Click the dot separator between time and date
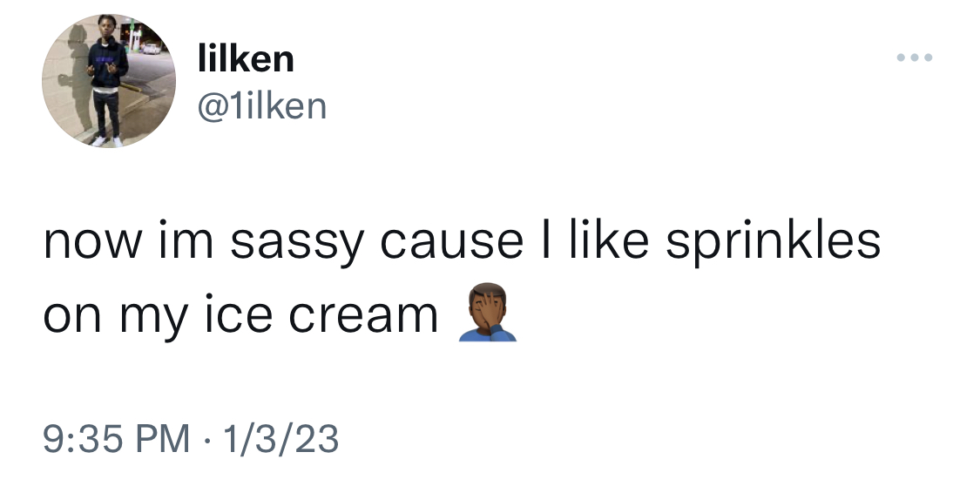The width and height of the screenshot is (980, 486). (x=206, y=440)
